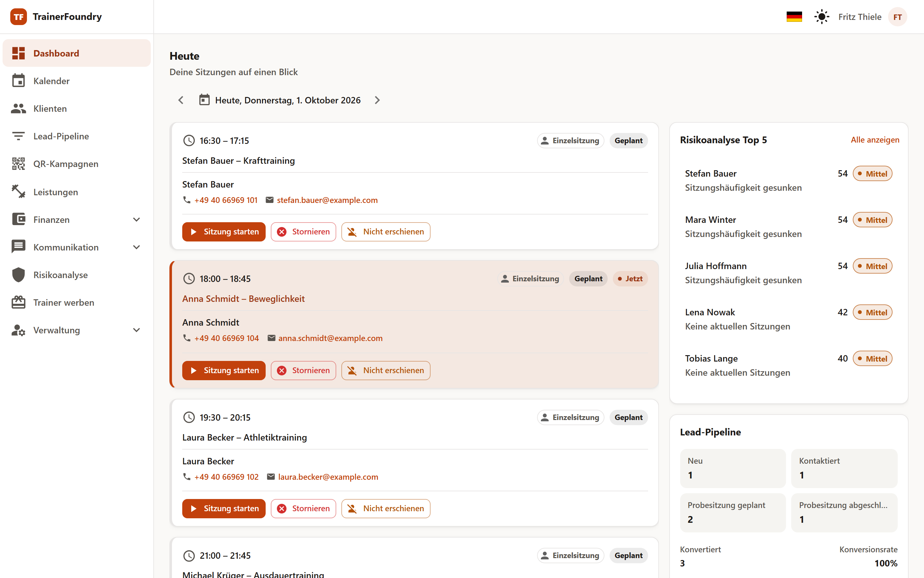Open Lena Nowak risk entry
Image resolution: width=924 pixels, height=578 pixels.
(x=789, y=319)
